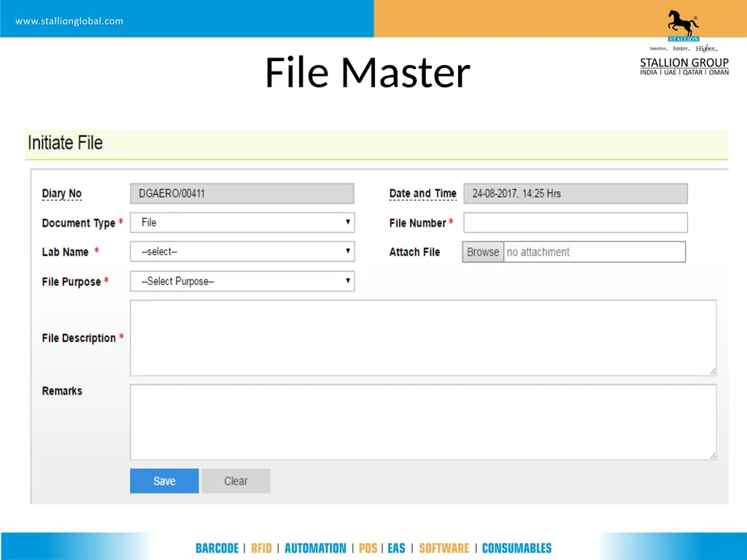Image resolution: width=747 pixels, height=560 pixels.
Task: Click the Browse button to attach a file
Action: [x=483, y=252]
